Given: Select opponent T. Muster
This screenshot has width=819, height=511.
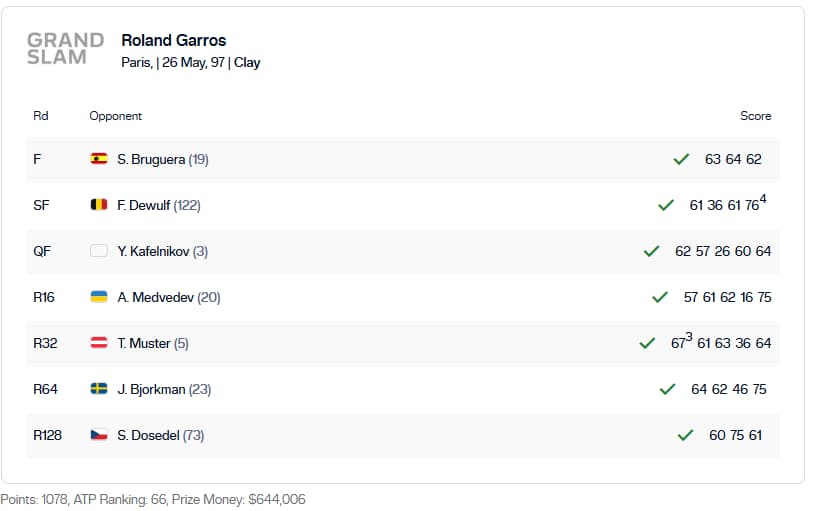Looking at the screenshot, I should (144, 343).
